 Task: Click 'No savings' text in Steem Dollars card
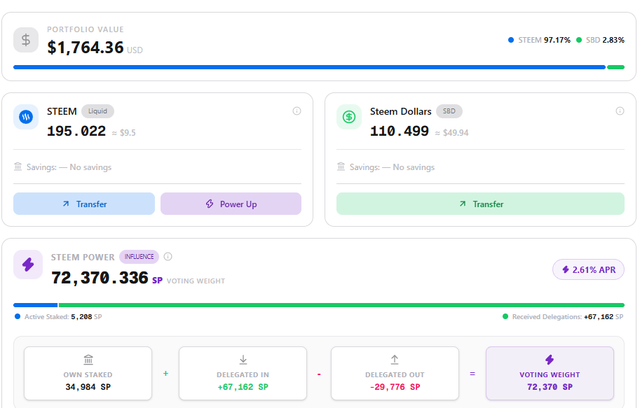[x=413, y=167]
